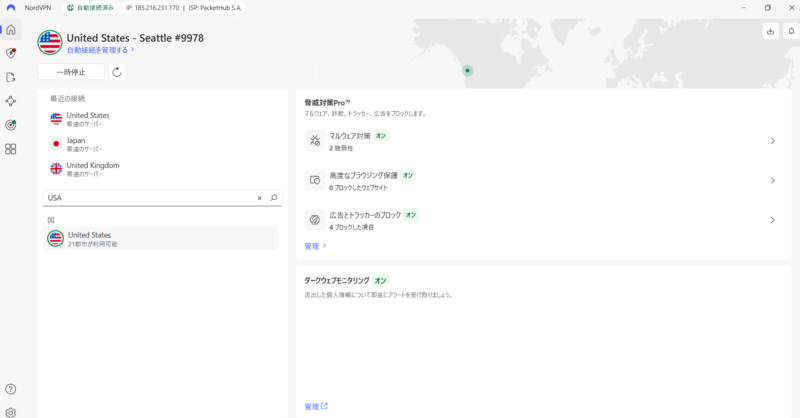Open the Dark Web Monitor target icon

(11, 125)
